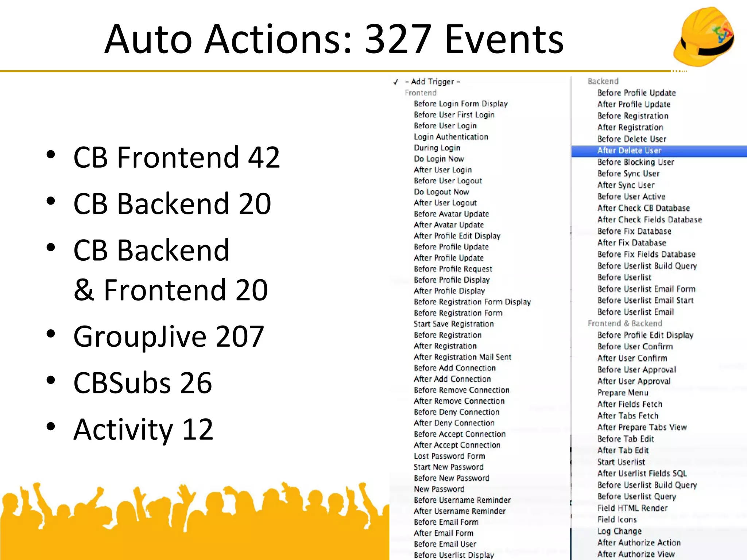Choose 'After Check Fields Database' trigger

tap(650, 220)
